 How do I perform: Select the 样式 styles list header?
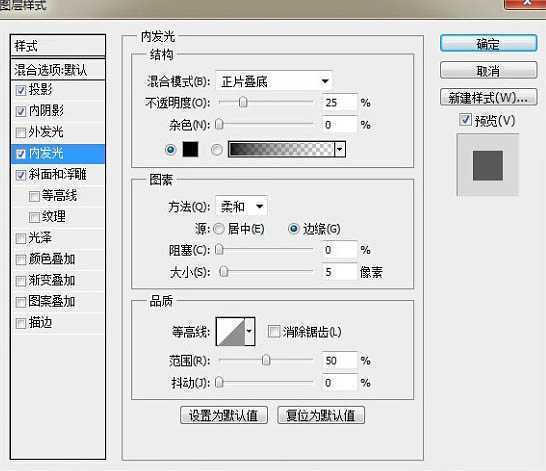58,46
